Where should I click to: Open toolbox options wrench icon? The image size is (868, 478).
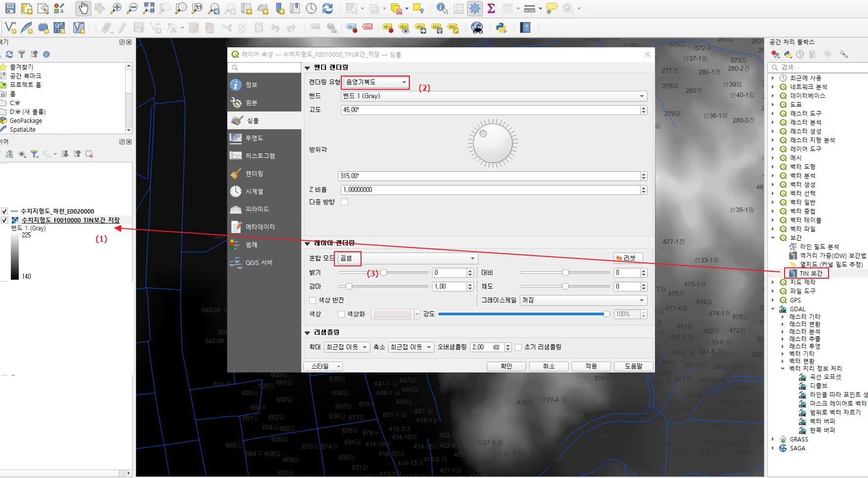[844, 54]
